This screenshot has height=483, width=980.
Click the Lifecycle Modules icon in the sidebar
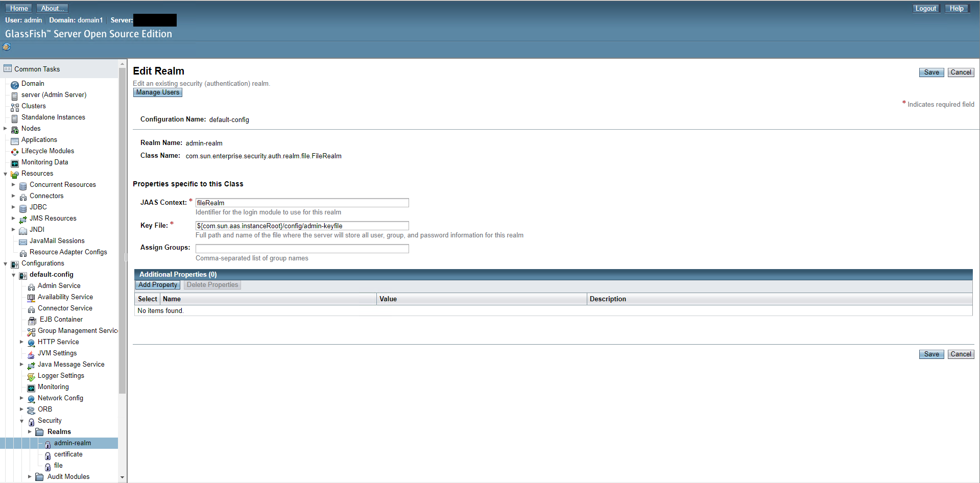click(15, 151)
